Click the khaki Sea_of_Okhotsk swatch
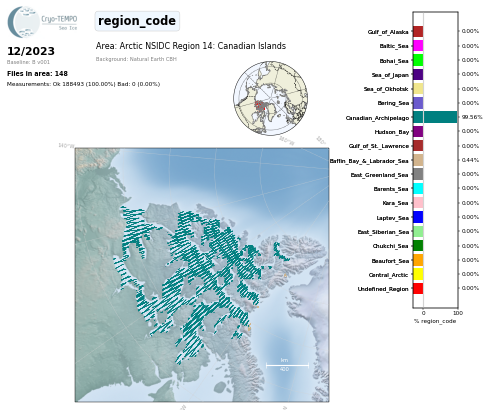Viewport: 492px width, 410px height. coord(418,89)
